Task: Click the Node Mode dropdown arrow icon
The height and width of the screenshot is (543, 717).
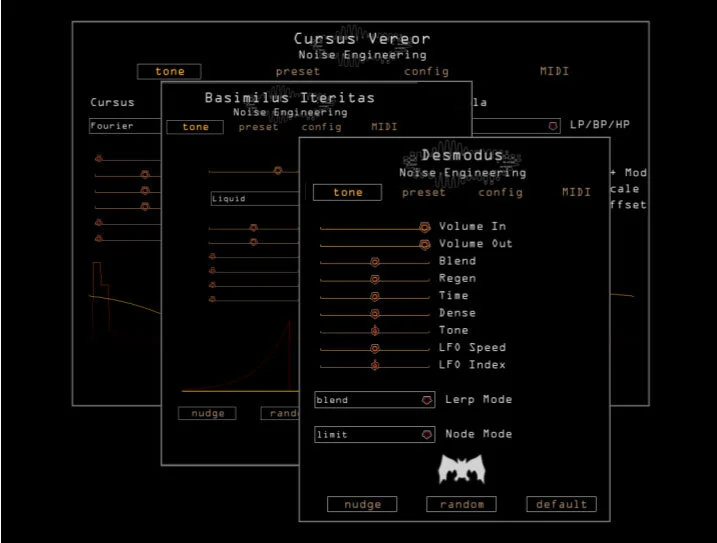Action: click(427, 434)
